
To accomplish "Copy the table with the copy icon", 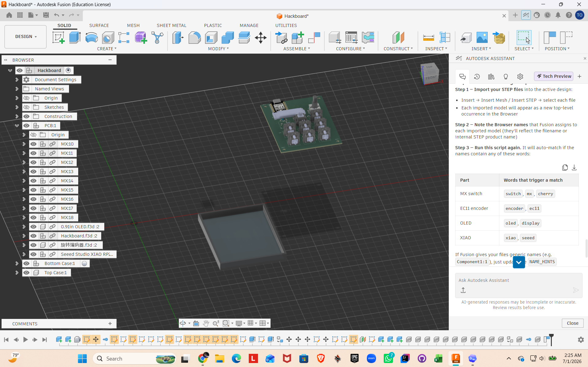I will click(x=565, y=168).
